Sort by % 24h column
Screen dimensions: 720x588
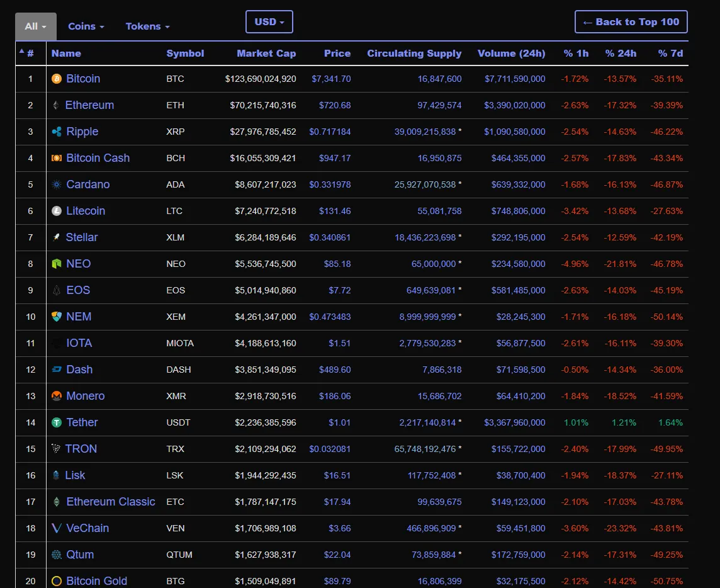click(x=621, y=54)
